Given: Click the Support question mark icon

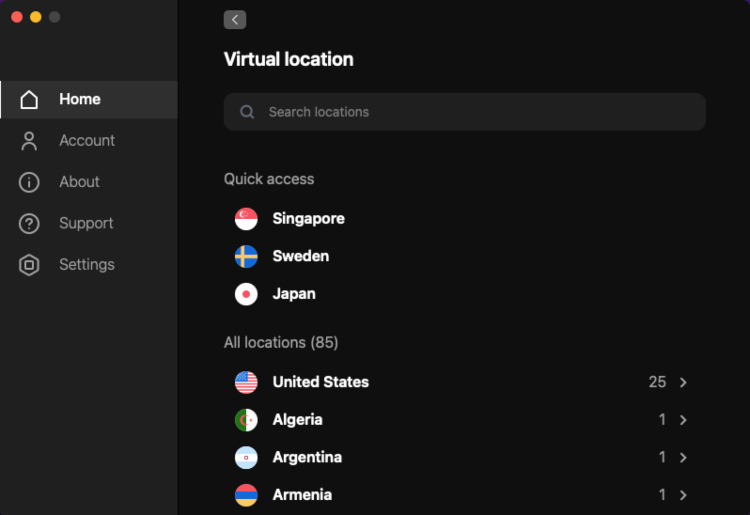Looking at the screenshot, I should point(29,223).
